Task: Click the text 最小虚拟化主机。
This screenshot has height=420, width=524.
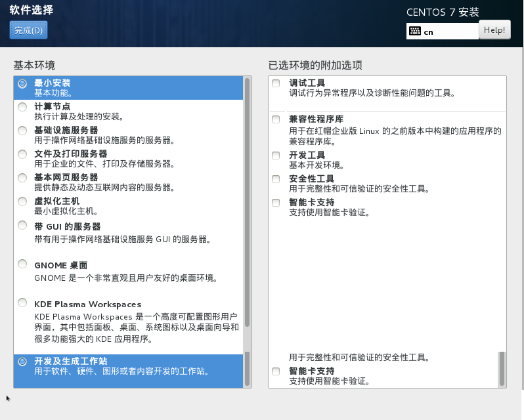Action: (67, 211)
